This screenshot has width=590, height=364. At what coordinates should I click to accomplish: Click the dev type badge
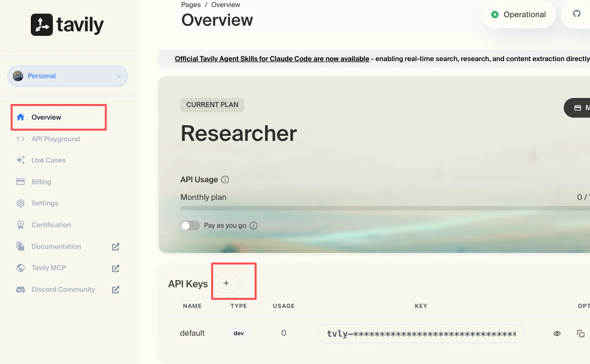click(238, 333)
